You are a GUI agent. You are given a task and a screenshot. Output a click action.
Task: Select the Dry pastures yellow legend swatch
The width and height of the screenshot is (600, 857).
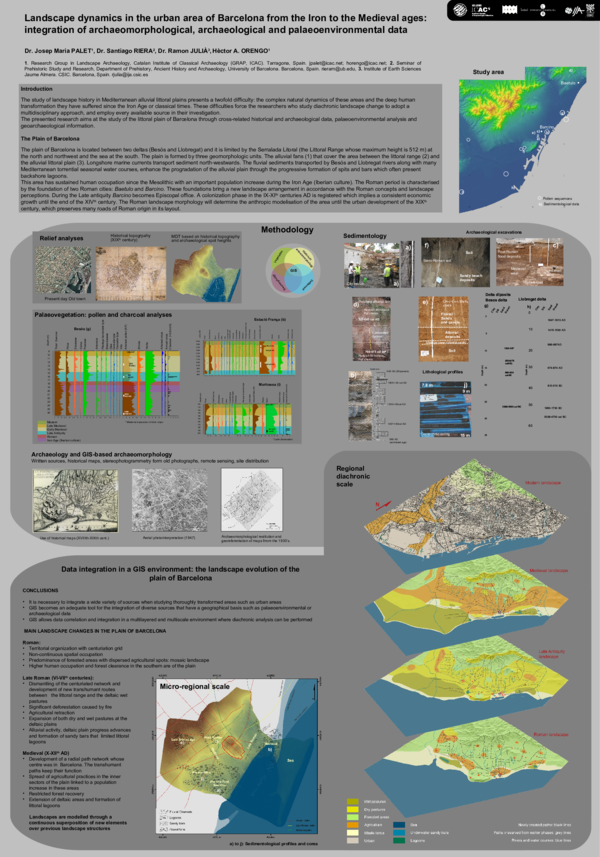(x=353, y=809)
